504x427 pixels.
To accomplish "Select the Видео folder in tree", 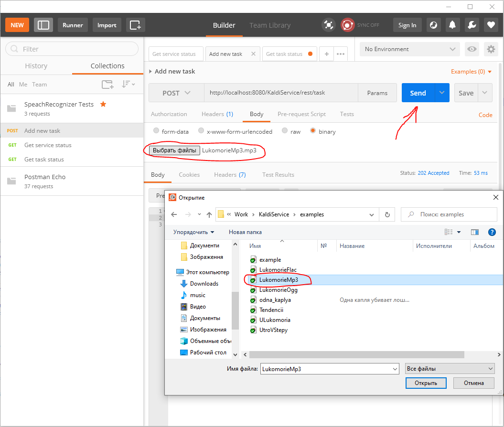I will (x=198, y=307).
